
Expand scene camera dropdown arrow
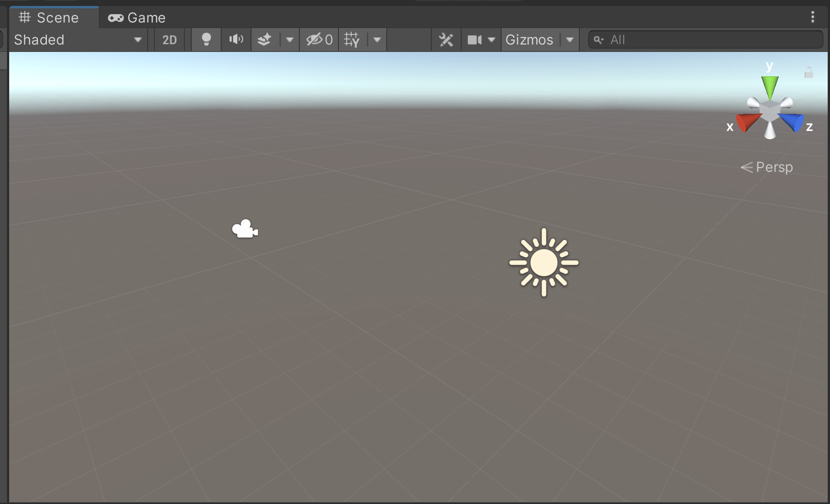click(492, 40)
